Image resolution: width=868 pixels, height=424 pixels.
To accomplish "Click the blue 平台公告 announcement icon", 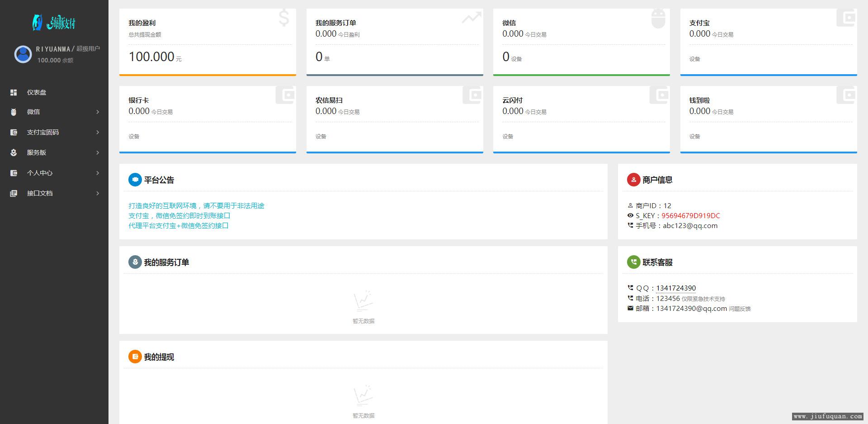I will click(135, 180).
